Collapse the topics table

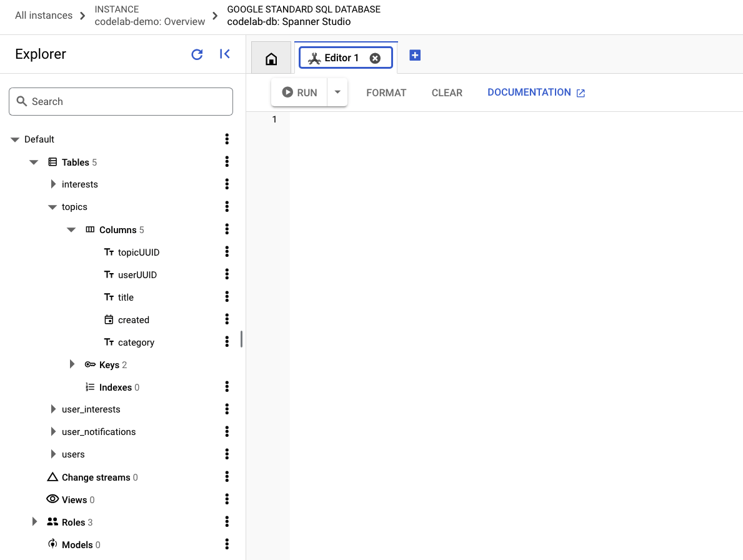coord(52,207)
